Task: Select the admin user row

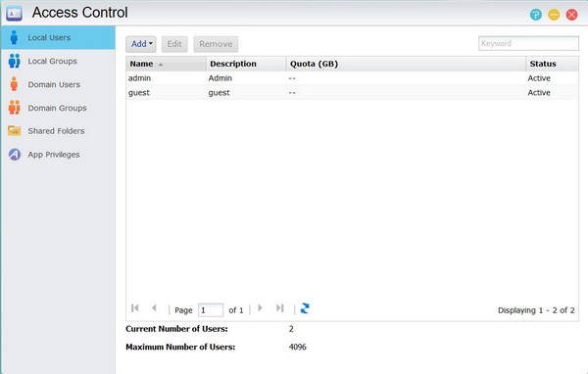Action: (352, 78)
